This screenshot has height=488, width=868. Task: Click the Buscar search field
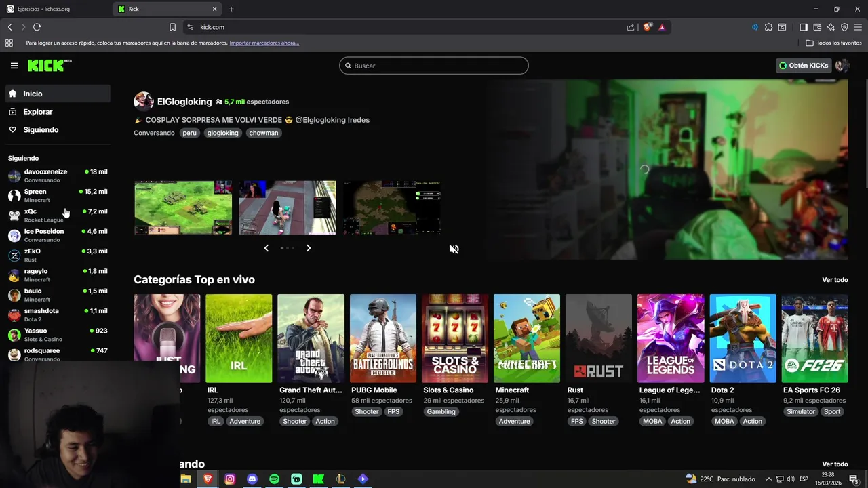434,66
